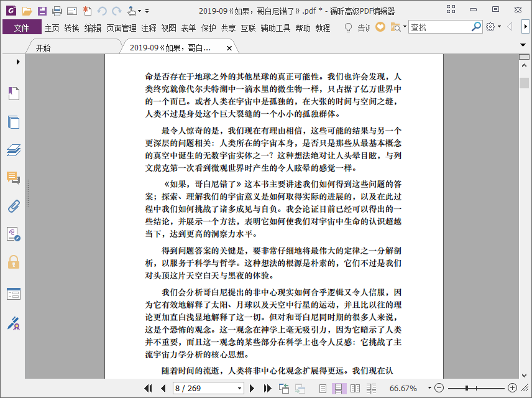Open the Page Thumbnails panel in the sidebar

pos(14,122)
